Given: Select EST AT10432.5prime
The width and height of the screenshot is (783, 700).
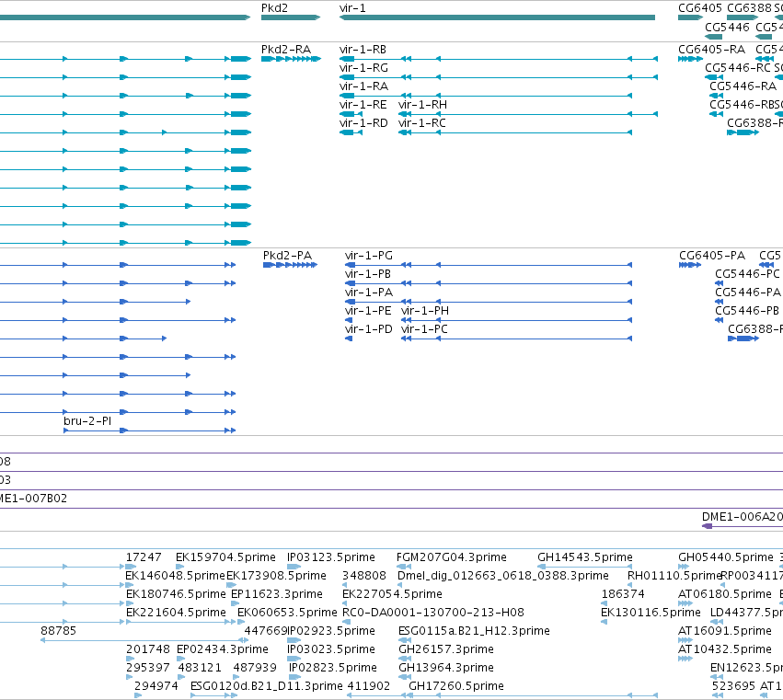Looking at the screenshot, I should click(x=725, y=650).
